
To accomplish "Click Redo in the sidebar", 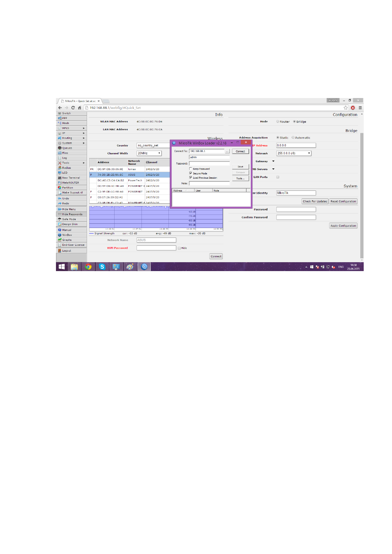I will [x=71, y=203].
